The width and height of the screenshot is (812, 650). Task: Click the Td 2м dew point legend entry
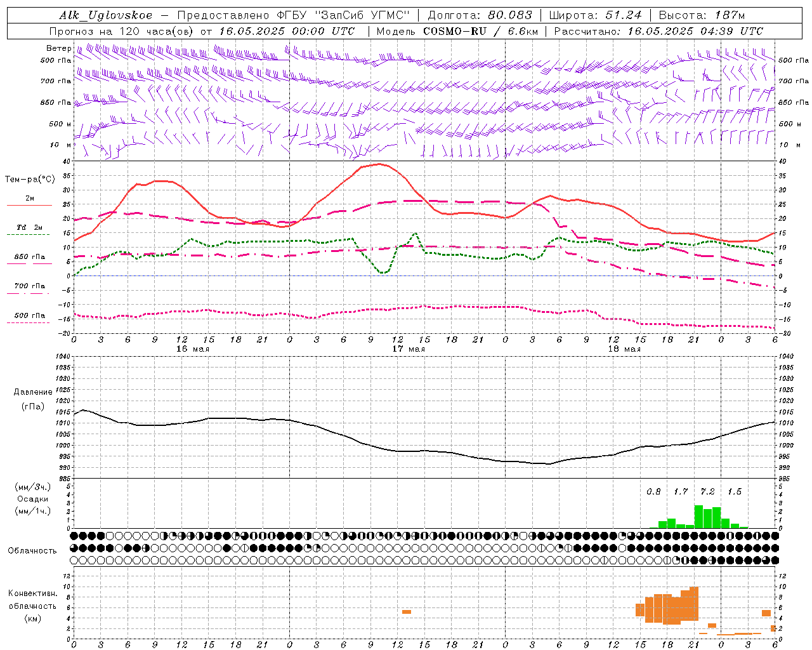tap(30, 227)
